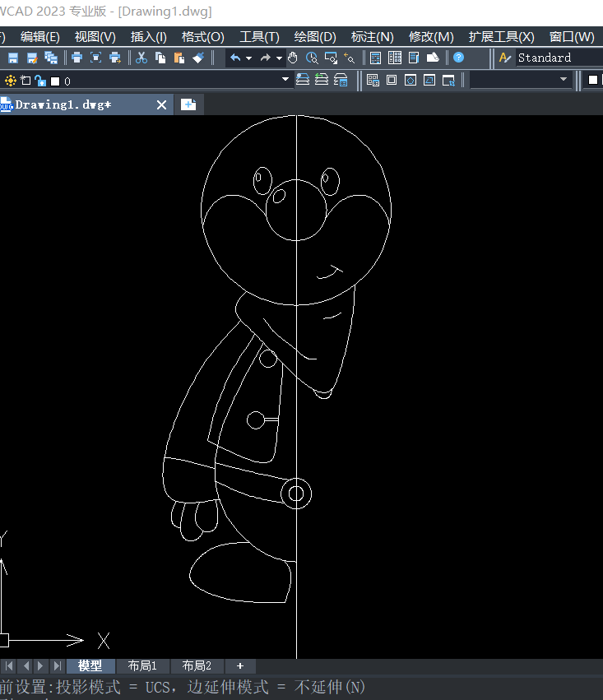Click the add layout plus button
The width and height of the screenshot is (603, 700).
pos(240,666)
